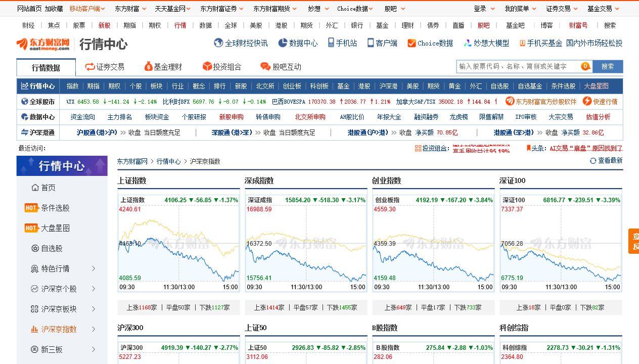Click the 东方财富官方炒股软件 icon
Image resolution: width=639 pixels, height=364 pixels.
coord(510,101)
